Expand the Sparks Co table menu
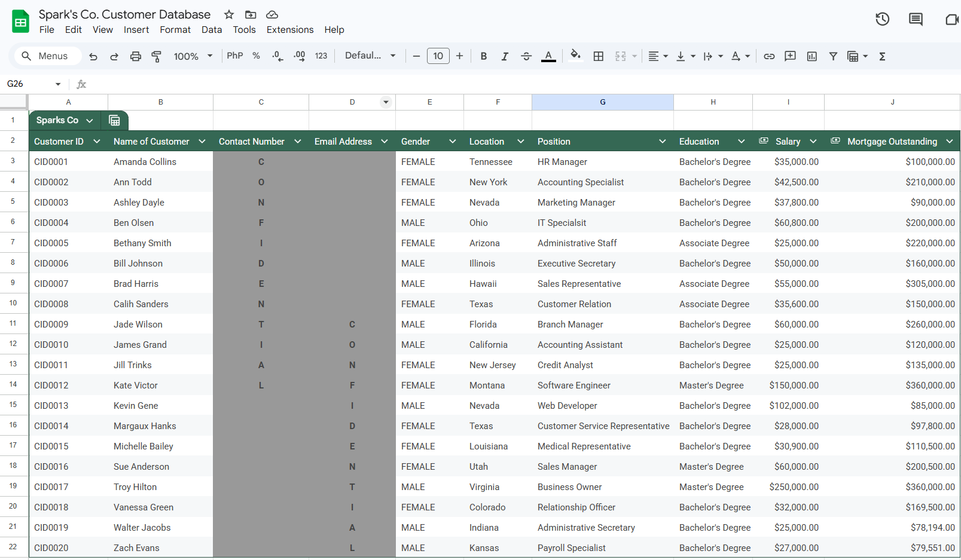Screen dimensions: 961x560 click(90, 121)
